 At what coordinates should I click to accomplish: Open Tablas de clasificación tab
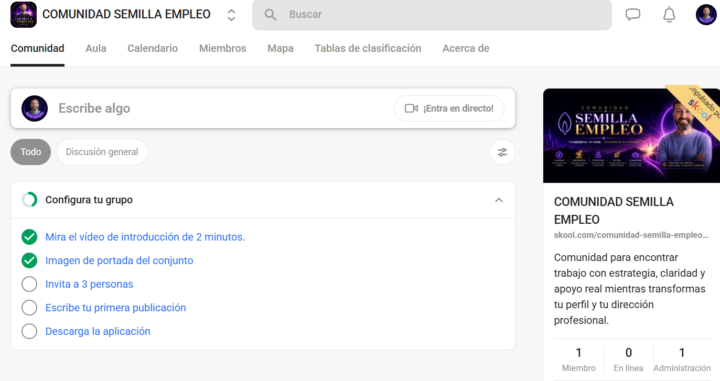point(368,48)
